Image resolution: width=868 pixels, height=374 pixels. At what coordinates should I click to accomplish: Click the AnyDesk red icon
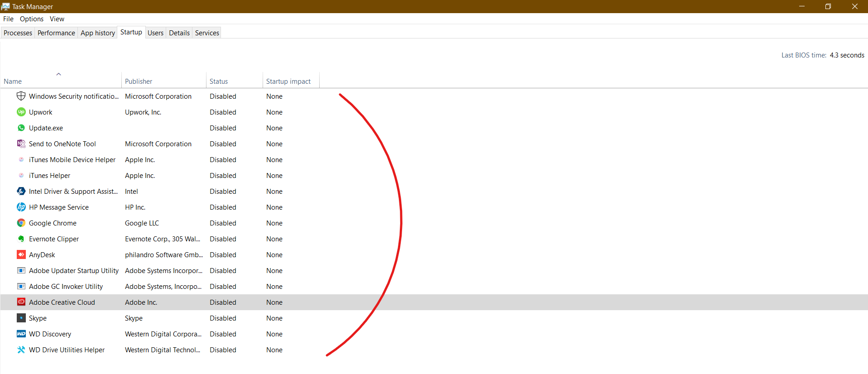point(21,254)
